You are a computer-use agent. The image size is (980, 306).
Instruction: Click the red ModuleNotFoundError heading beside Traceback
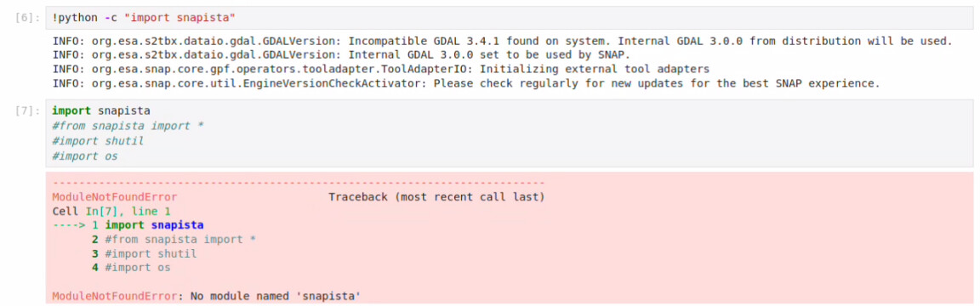click(115, 197)
